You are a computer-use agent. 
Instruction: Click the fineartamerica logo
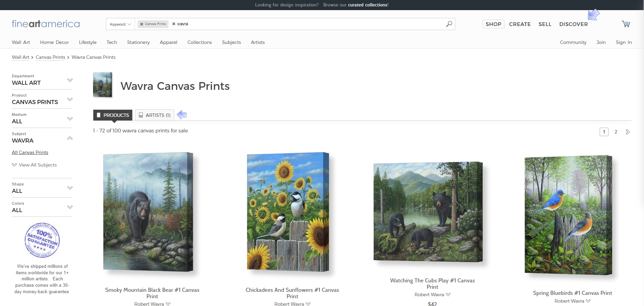click(x=46, y=24)
